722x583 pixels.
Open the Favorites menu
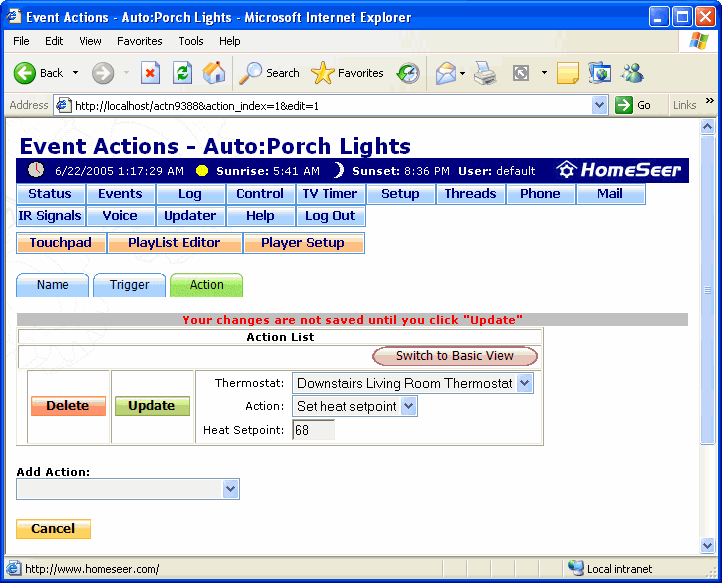[140, 41]
